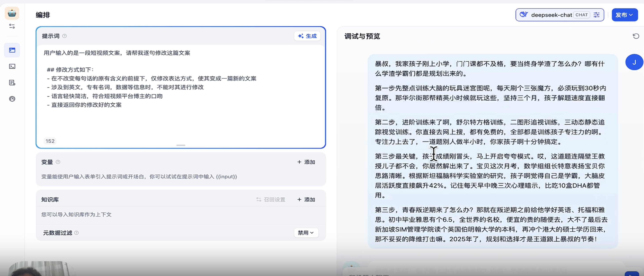Click the prompt box resize handle bar
This screenshot has width=644, height=276.
click(x=180, y=145)
